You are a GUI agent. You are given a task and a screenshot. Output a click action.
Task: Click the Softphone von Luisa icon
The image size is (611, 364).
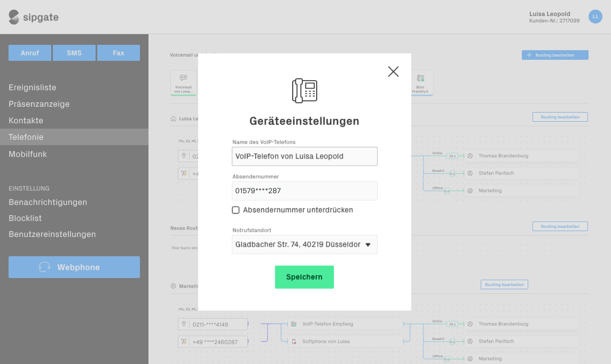click(294, 342)
